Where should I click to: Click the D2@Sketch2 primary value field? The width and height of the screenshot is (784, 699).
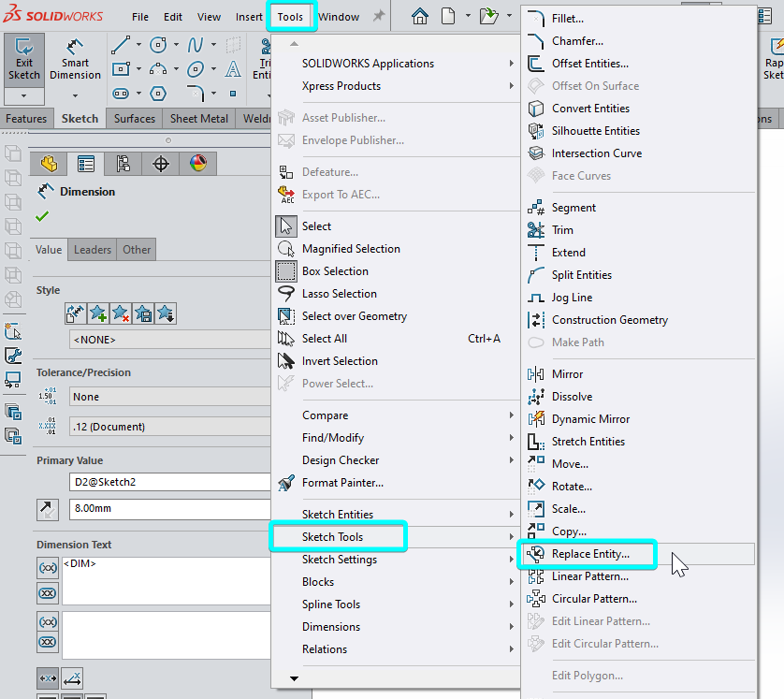pyautogui.click(x=170, y=482)
